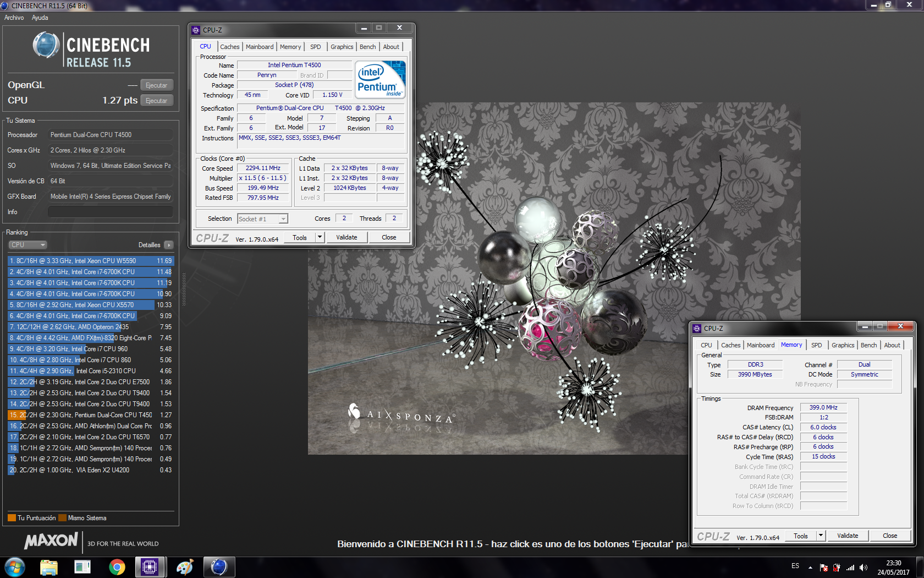924x578 pixels.
Task: Select ranking row 15 Pentium Dual-Core T4500
Action: tap(91, 415)
